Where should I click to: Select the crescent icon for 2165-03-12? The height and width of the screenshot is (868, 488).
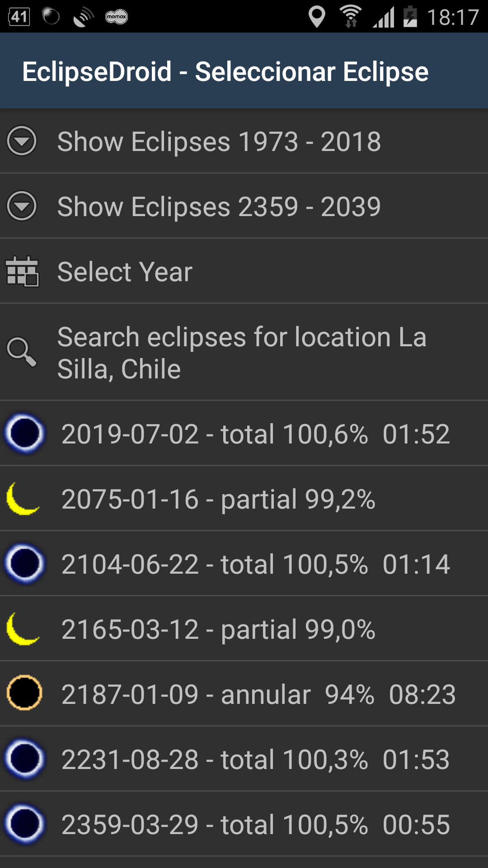[x=23, y=628]
